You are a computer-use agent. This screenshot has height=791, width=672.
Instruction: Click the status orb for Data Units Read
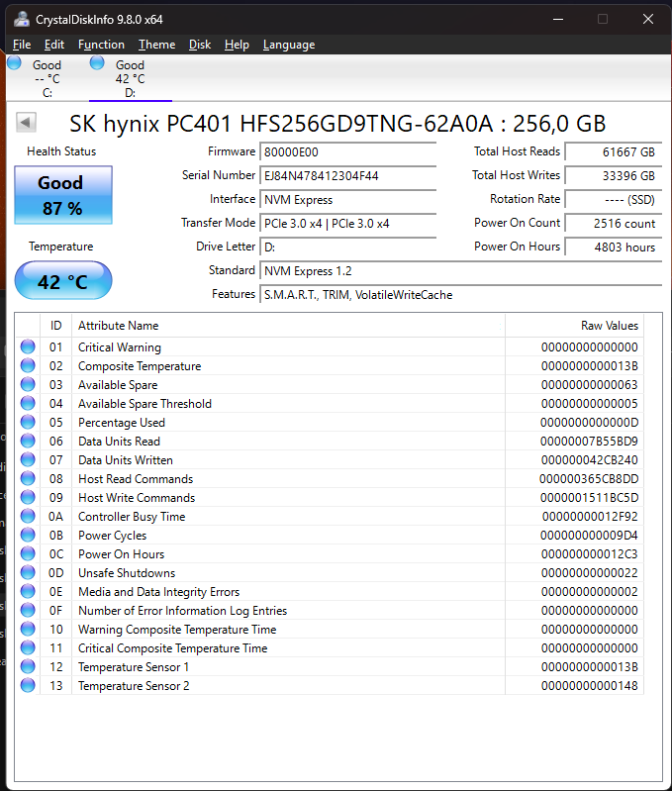pyautogui.click(x=28, y=441)
